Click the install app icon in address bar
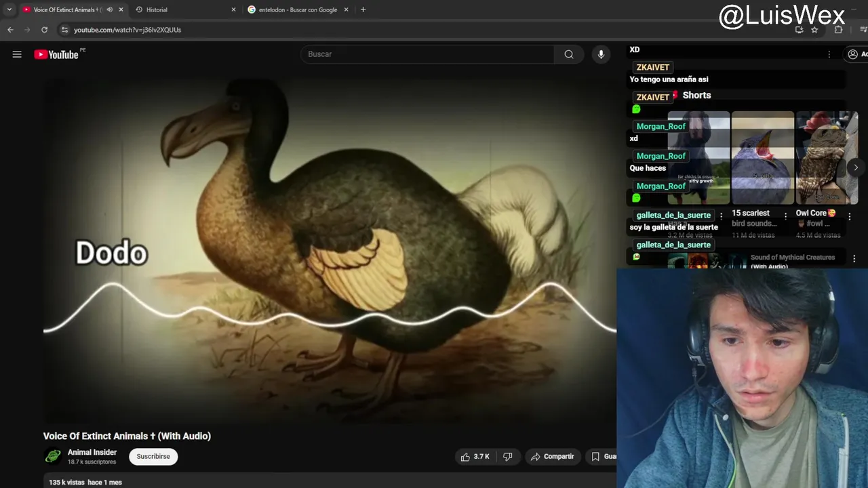 pos(799,30)
